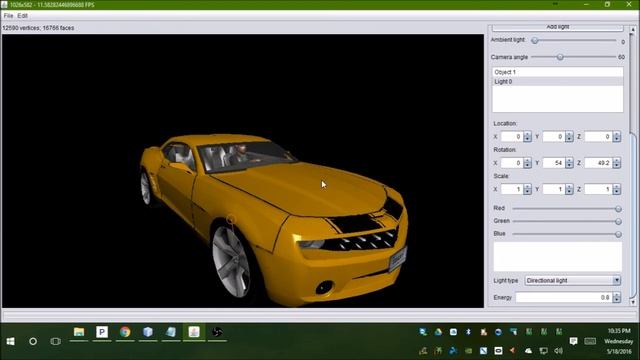This screenshot has width=640, height=360.
Task: Click the OneDrive cloud tray icon
Action: coord(528,351)
